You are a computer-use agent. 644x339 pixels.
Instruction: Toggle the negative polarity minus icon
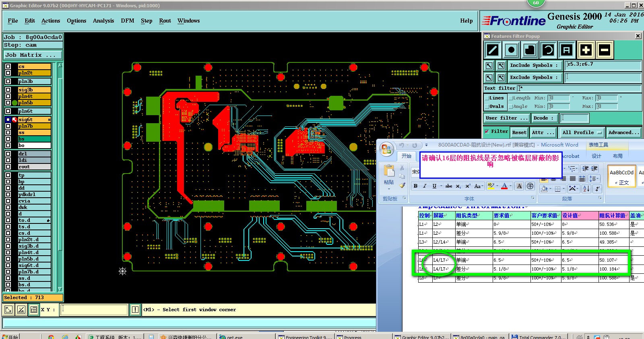click(605, 50)
